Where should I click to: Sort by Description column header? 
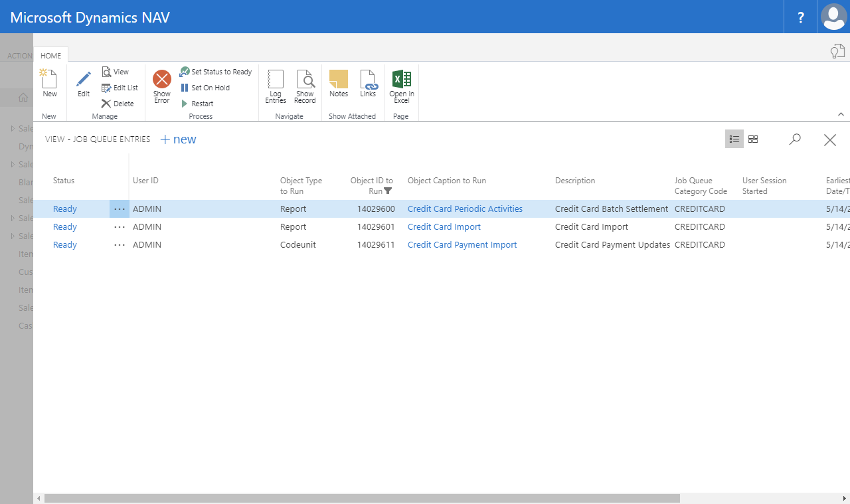click(575, 181)
